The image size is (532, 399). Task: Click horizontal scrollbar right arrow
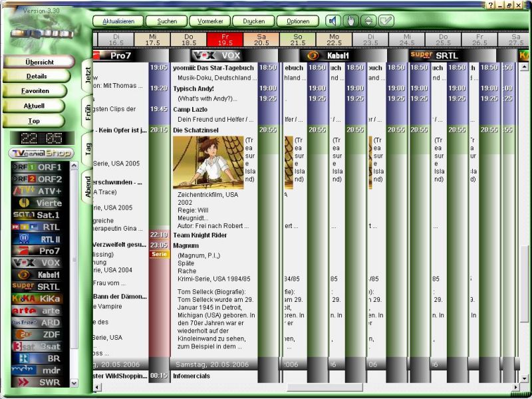point(516,387)
